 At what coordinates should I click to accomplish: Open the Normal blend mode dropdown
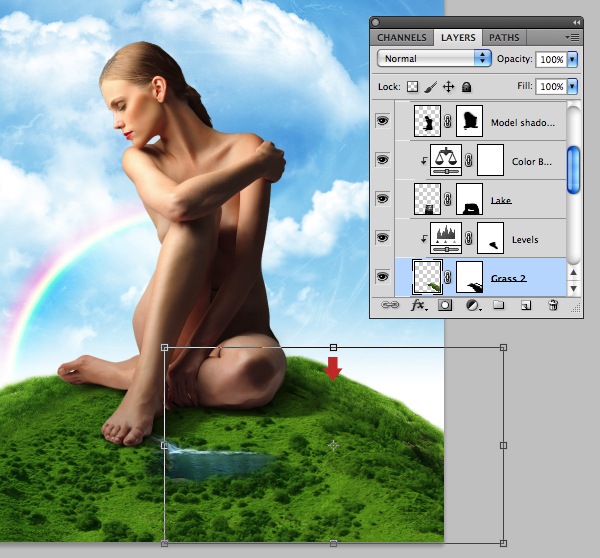[x=434, y=59]
